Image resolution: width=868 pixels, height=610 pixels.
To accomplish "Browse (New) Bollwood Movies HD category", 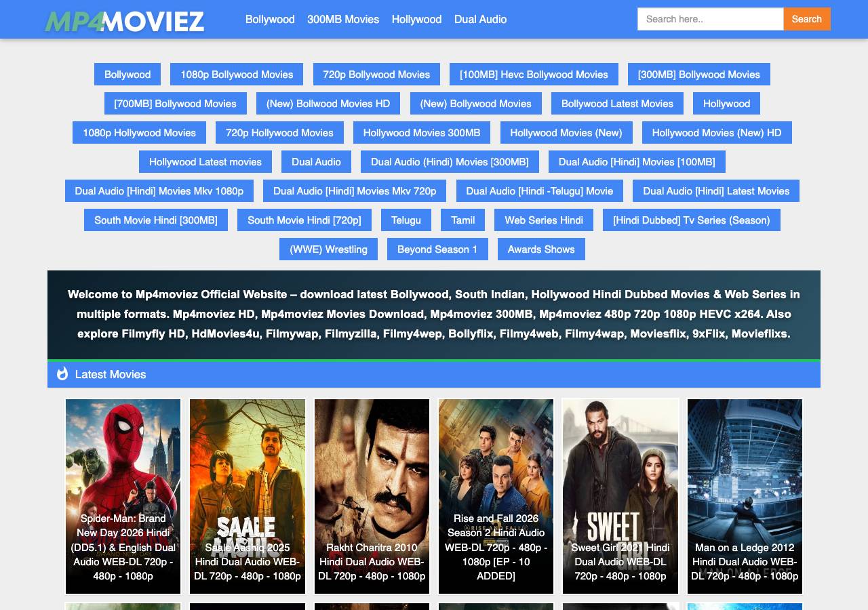I will 328,104.
